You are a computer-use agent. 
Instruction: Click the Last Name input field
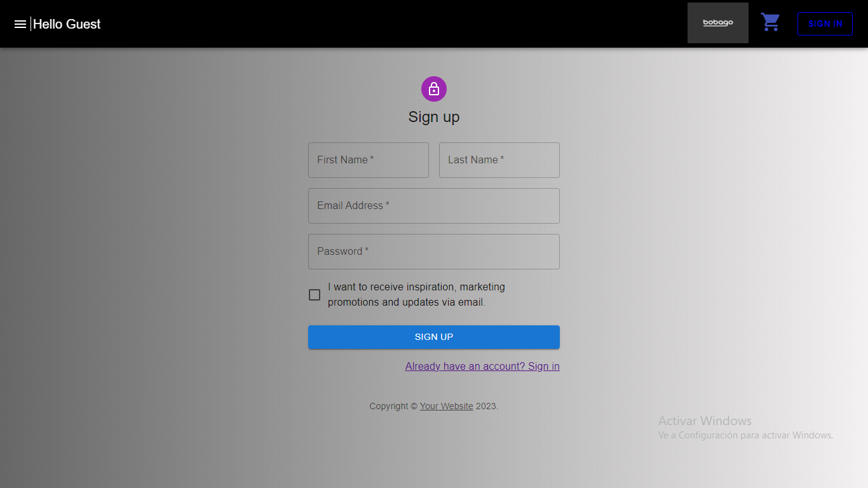coord(499,160)
